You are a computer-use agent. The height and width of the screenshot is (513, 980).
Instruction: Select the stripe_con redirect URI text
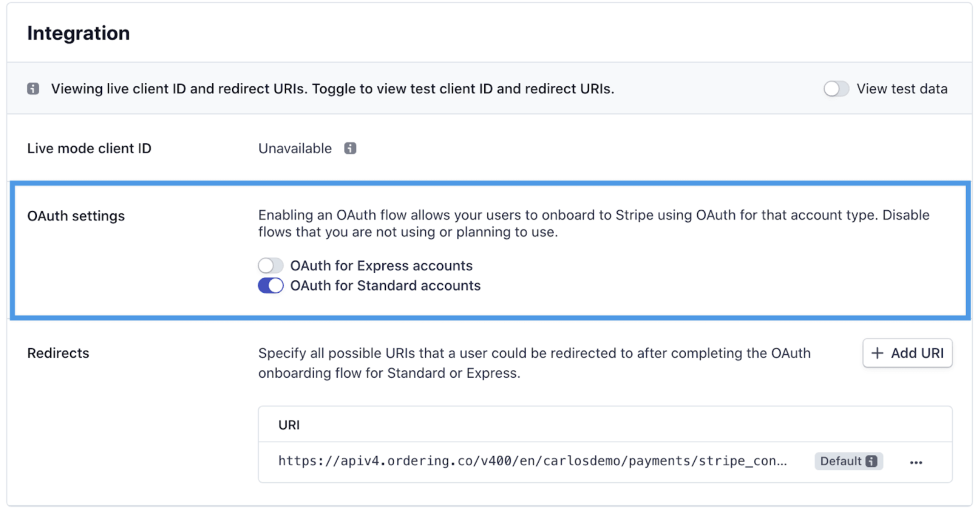coord(533,461)
